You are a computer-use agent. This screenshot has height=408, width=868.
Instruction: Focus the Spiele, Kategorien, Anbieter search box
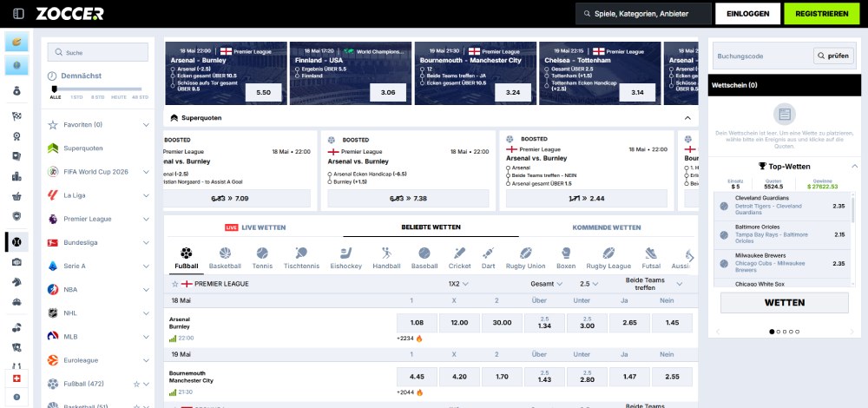[x=643, y=14]
